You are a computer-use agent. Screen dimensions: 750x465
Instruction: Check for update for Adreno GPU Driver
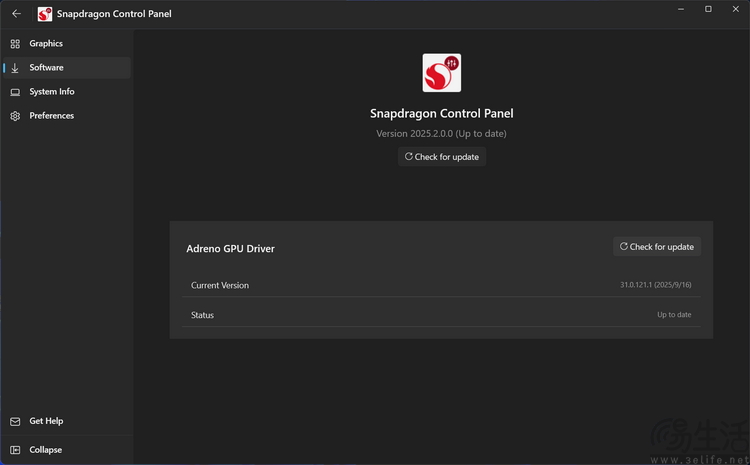click(x=656, y=247)
